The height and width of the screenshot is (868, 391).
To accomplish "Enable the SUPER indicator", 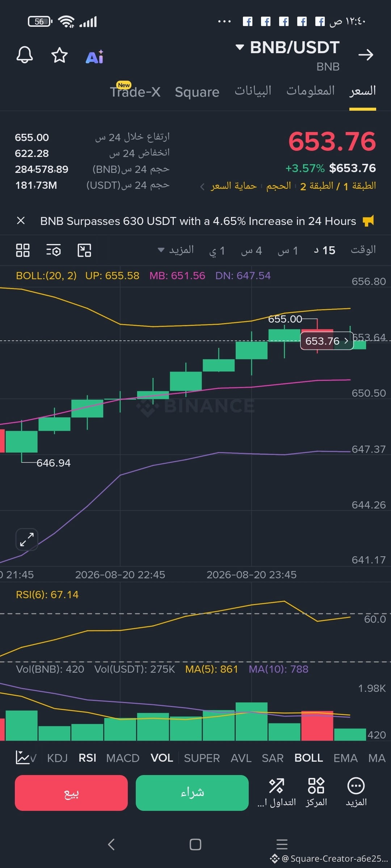I will (202, 758).
